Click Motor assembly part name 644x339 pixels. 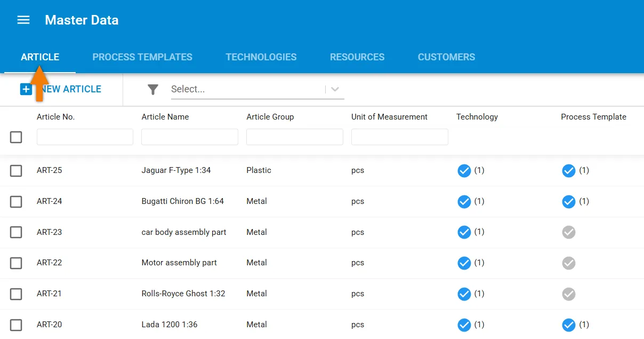coord(179,263)
